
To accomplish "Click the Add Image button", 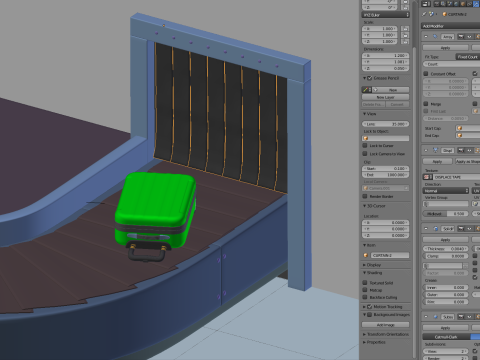I will [386, 325].
